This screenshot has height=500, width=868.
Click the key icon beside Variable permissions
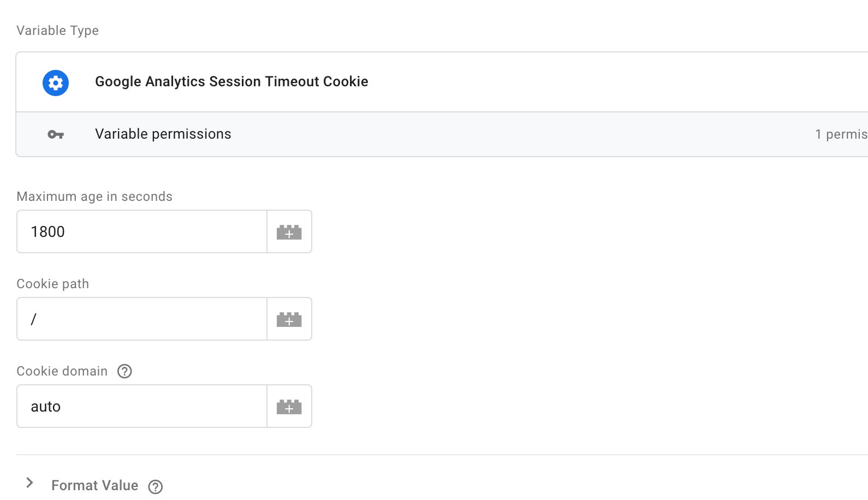coord(56,134)
